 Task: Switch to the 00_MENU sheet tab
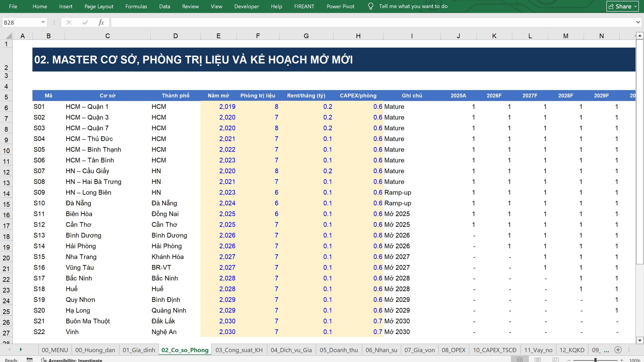55,350
